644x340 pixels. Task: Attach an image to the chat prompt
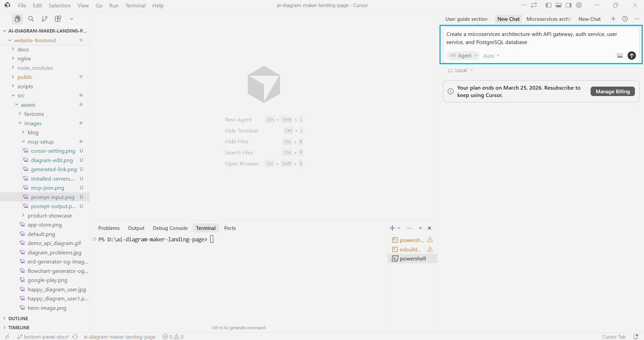click(619, 55)
